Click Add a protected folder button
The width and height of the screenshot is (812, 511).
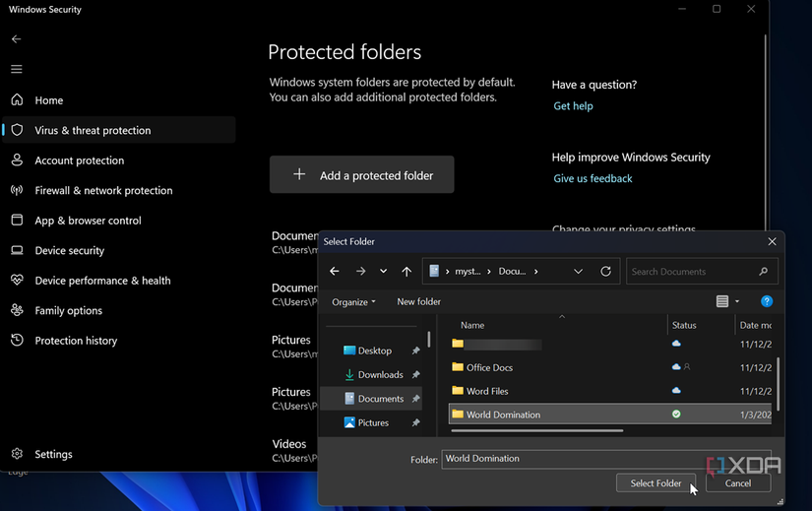point(361,174)
